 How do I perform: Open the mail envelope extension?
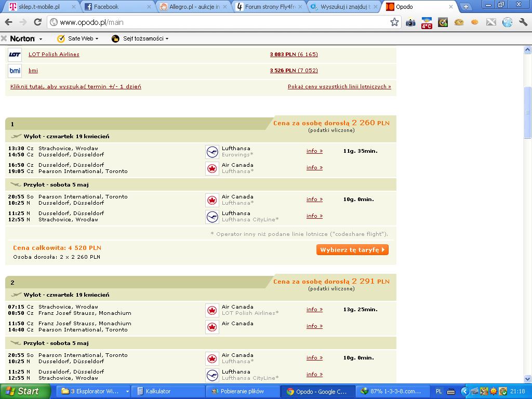point(491,22)
